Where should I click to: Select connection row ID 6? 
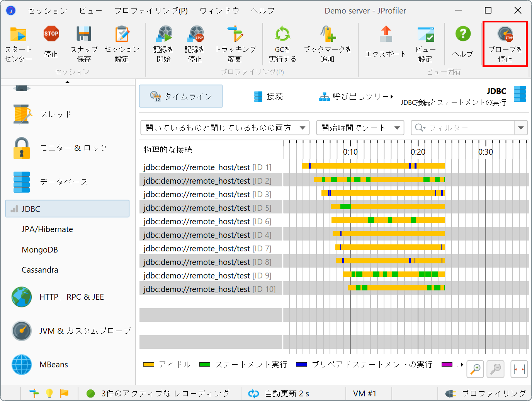pyautogui.click(x=207, y=222)
